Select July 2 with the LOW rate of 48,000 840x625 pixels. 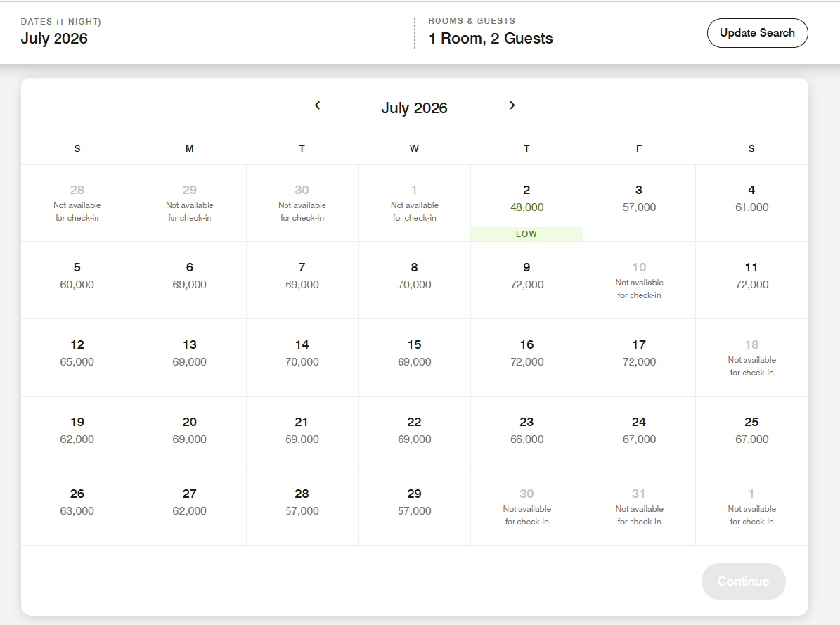tap(526, 204)
